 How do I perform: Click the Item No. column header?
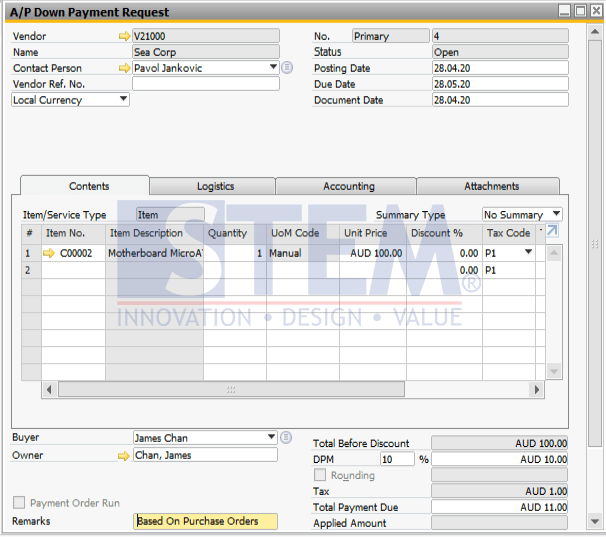tap(73, 234)
